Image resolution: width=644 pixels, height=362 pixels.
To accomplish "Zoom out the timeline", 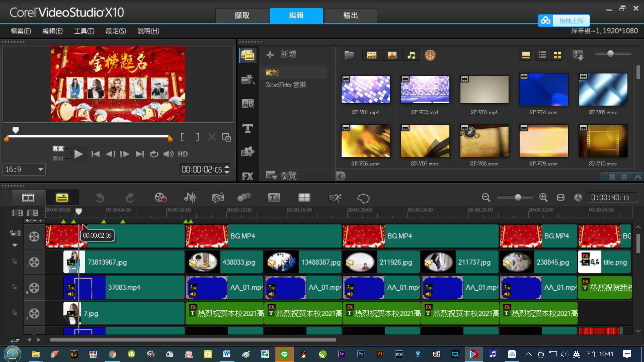I will [486, 198].
